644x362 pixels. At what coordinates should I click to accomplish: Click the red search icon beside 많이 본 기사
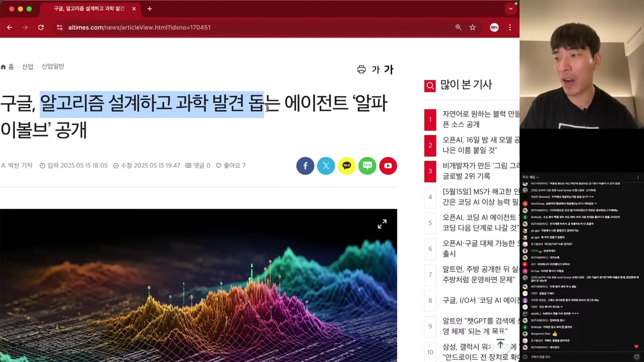coord(430,86)
